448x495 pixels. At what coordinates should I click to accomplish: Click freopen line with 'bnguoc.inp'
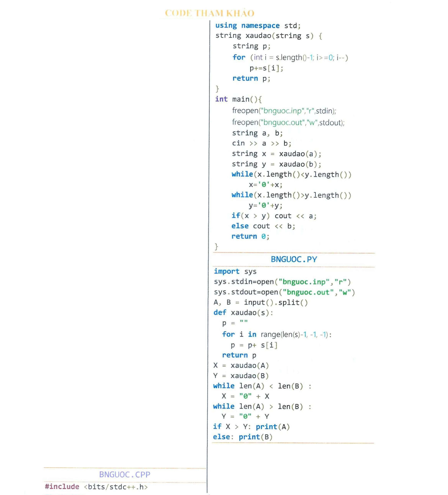284,111
